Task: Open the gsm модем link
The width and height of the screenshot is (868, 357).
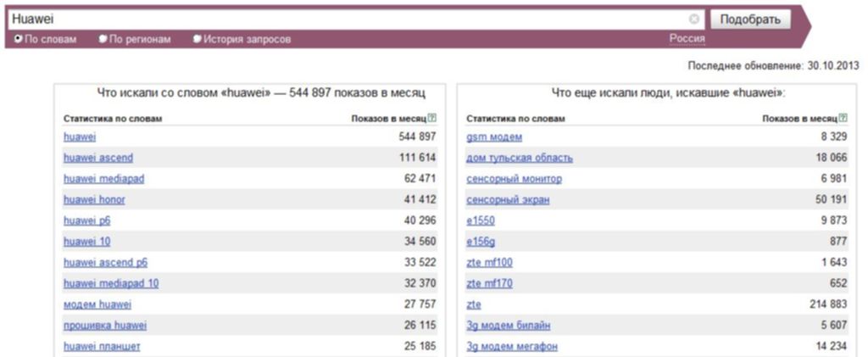Action: pyautogui.click(x=494, y=137)
